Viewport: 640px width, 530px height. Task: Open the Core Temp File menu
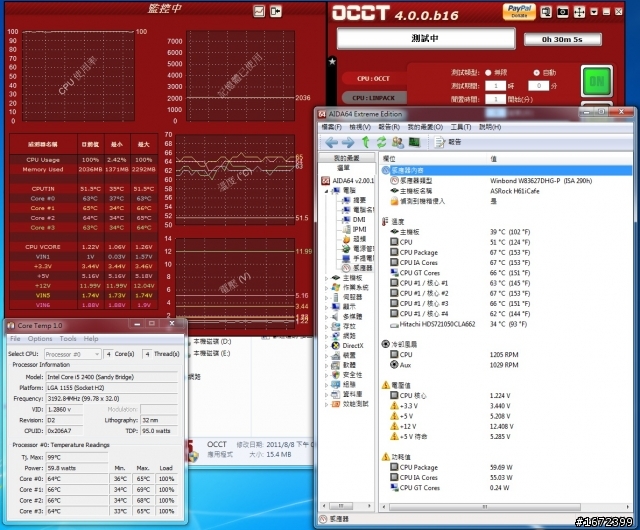pyautogui.click(x=15, y=339)
